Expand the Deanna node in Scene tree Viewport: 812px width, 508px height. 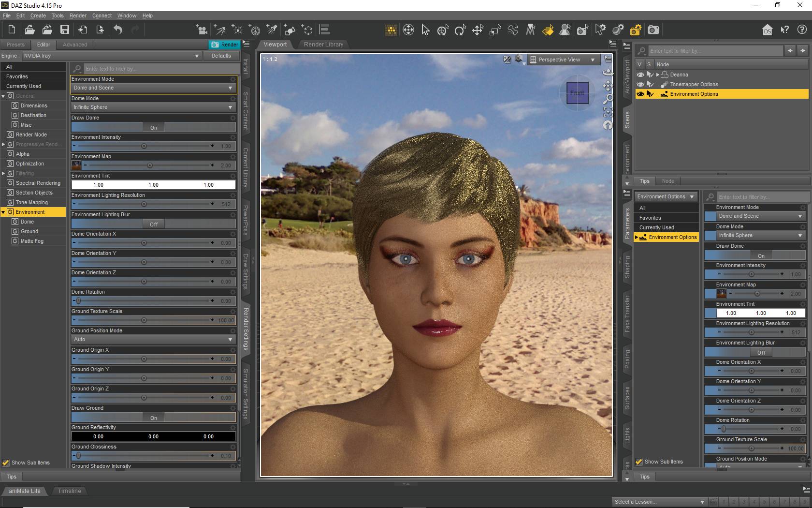click(658, 75)
